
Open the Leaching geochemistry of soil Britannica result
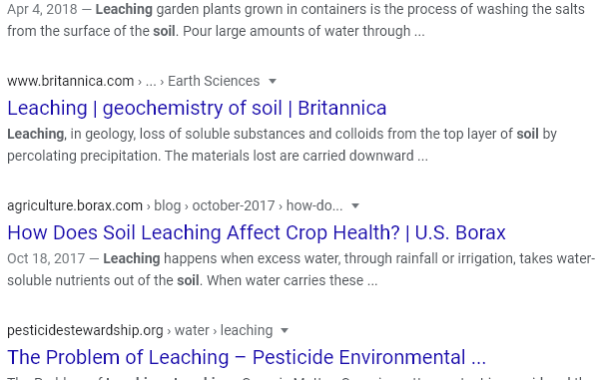pyautogui.click(x=197, y=108)
